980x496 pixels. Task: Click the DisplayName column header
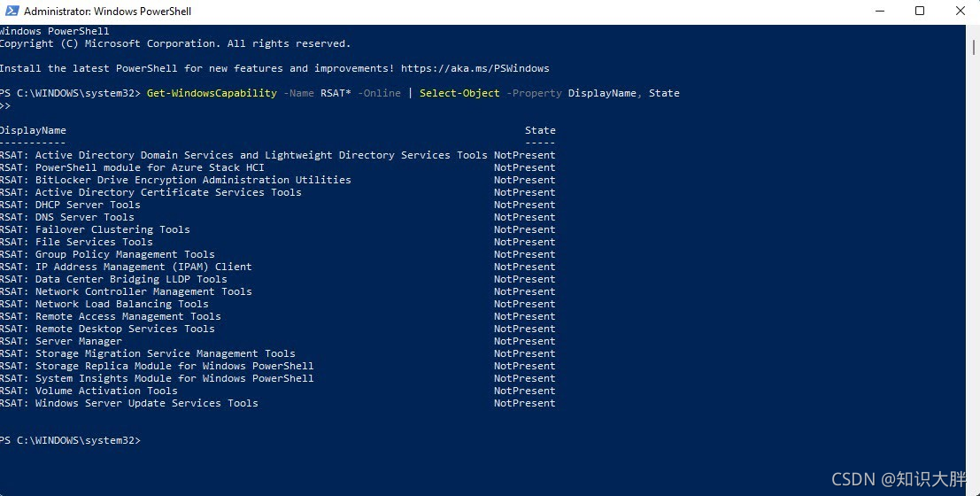(x=33, y=130)
